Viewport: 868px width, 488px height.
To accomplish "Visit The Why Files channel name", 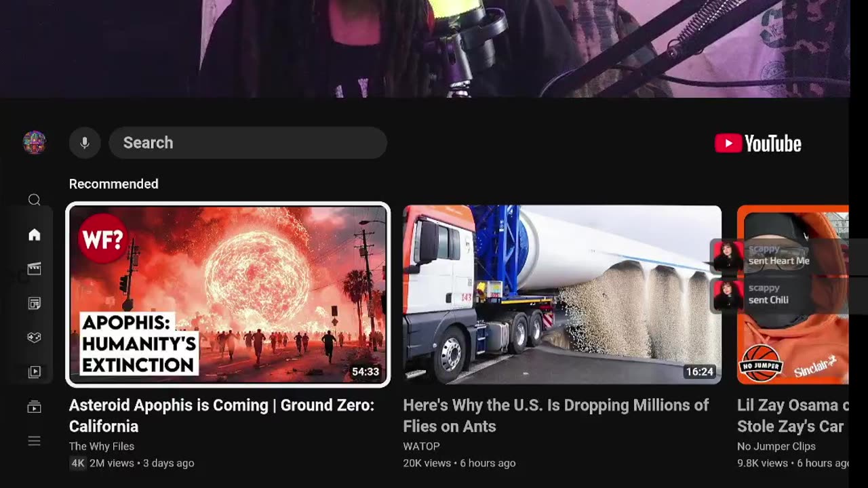I will tap(102, 446).
